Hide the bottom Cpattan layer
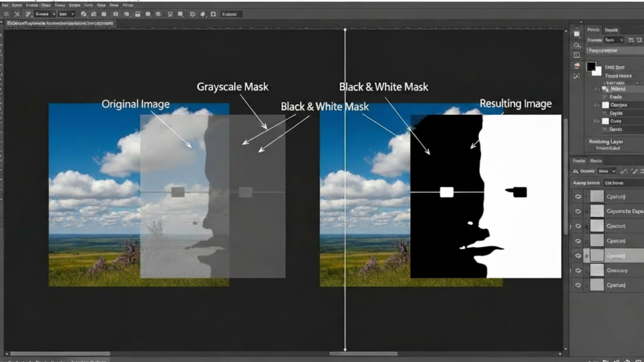Viewport: 644px width, 362px height. tap(577, 284)
